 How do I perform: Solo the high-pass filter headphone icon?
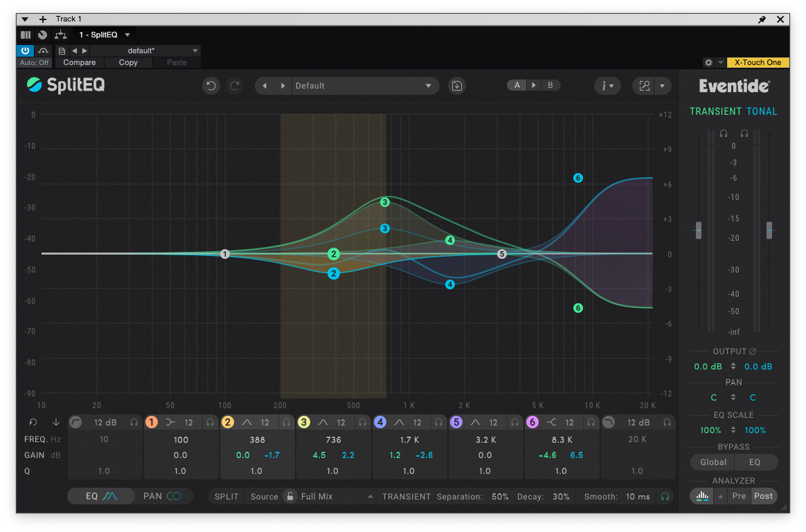click(134, 423)
